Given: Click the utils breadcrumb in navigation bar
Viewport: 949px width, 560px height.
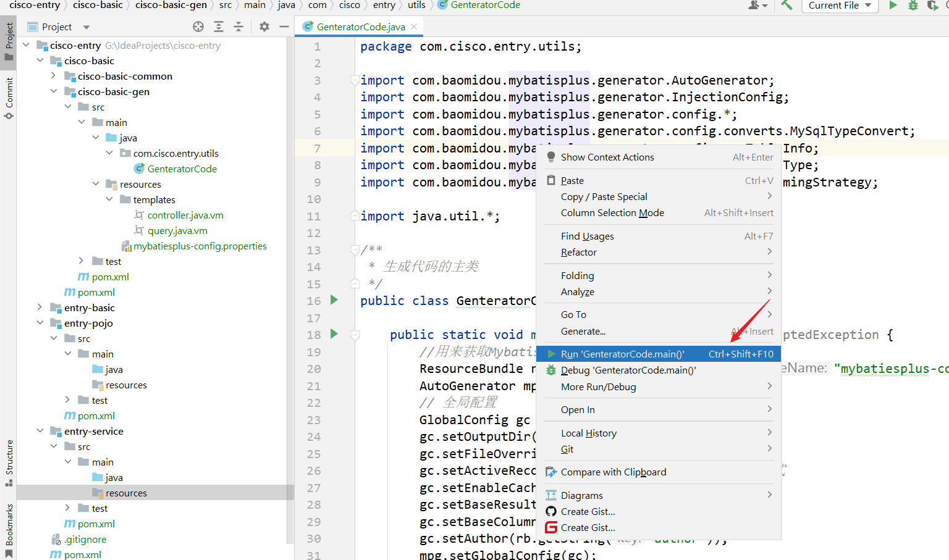Looking at the screenshot, I should 416,5.
